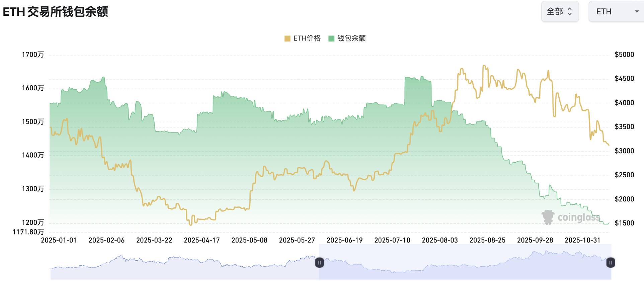
Task: Select the 2025-06-19 axis label
Action: [x=345, y=240]
